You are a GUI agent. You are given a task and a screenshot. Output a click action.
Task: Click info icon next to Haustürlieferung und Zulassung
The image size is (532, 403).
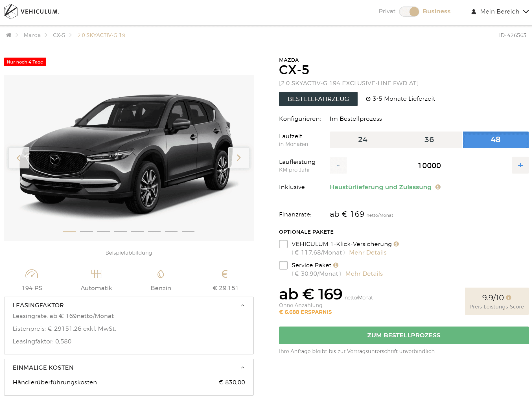pos(438,187)
